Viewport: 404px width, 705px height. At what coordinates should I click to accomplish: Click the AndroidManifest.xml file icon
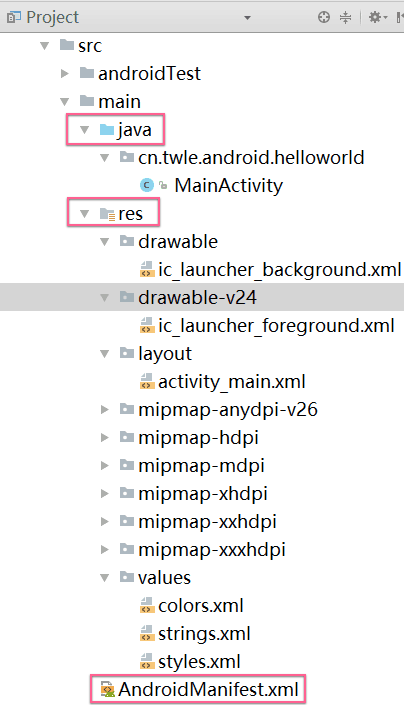click(x=107, y=689)
